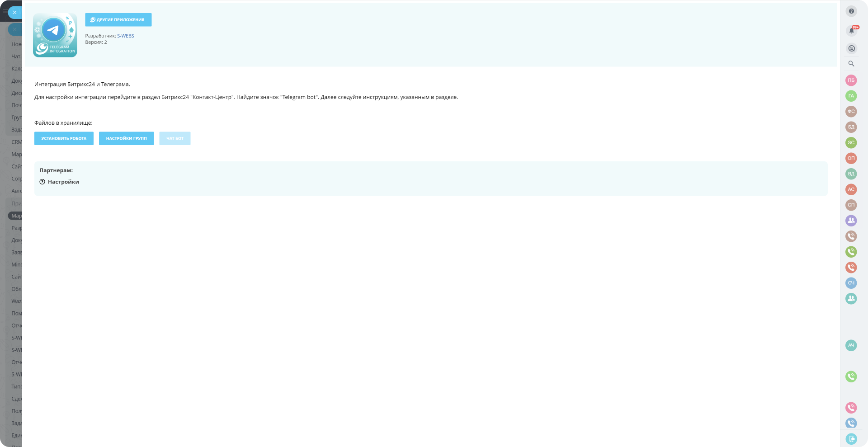Image resolution: width=868 pixels, height=447 pixels.
Task: Click the «Версия: 2» text
Action: point(96,42)
